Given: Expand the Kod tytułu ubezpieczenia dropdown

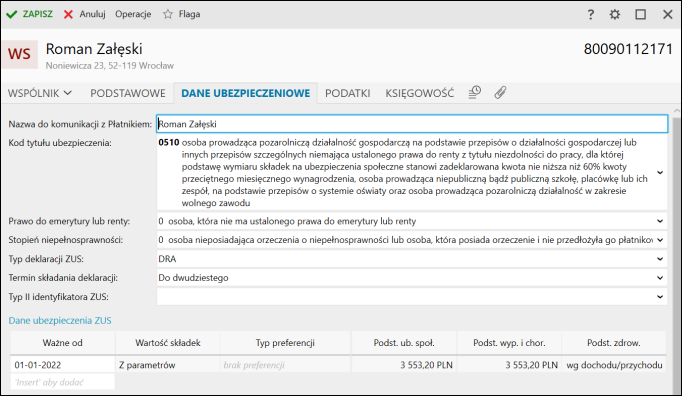Looking at the screenshot, I should (660, 172).
